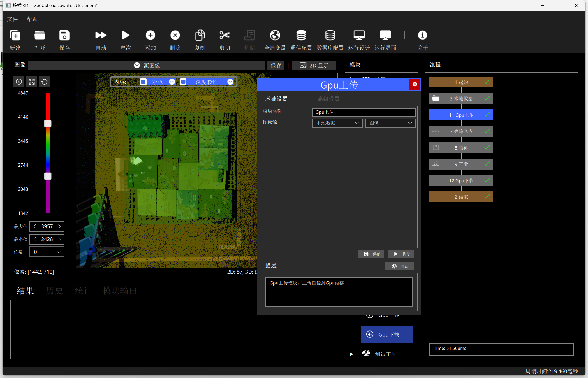
Task: Open the 本地数据 image source dropdown
Action: pos(337,123)
